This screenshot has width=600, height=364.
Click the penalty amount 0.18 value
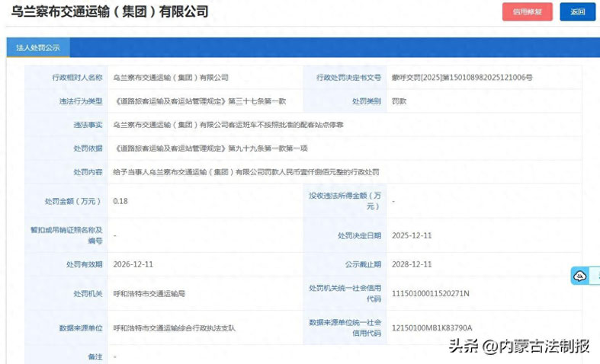120,201
